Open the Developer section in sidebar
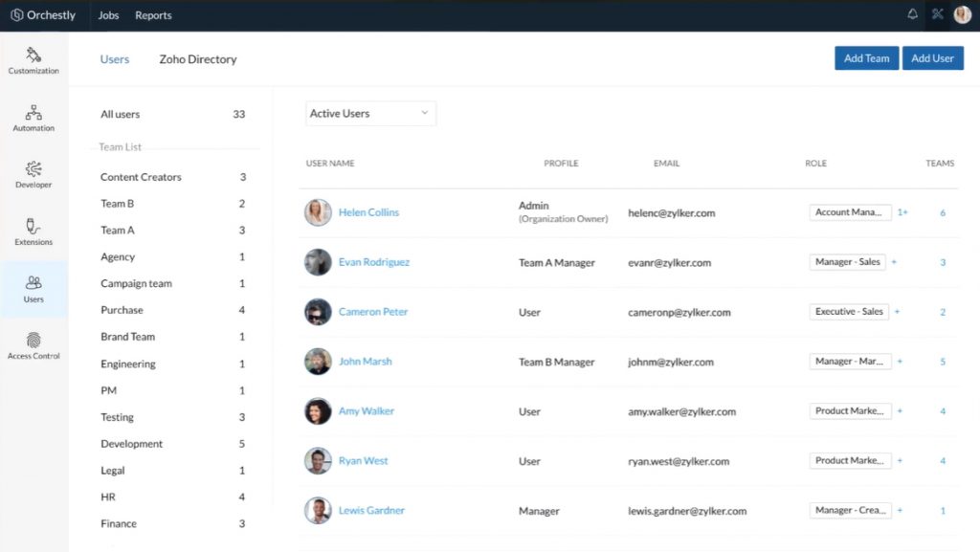Image resolution: width=980 pixels, height=552 pixels. coord(33,175)
